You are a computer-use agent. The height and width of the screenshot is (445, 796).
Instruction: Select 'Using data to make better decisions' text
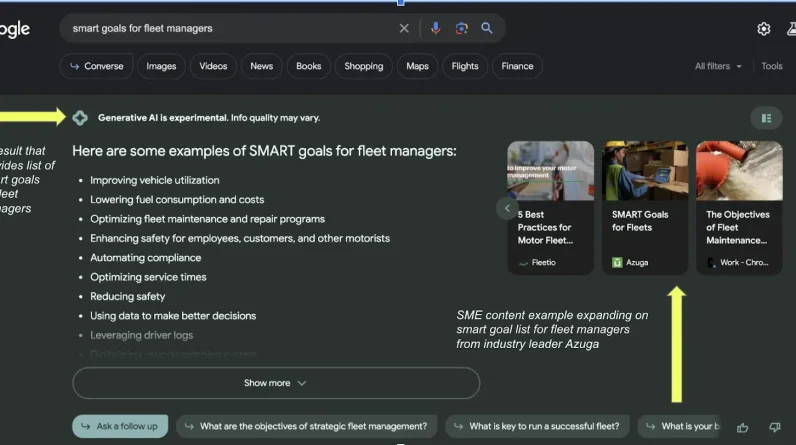pos(173,316)
